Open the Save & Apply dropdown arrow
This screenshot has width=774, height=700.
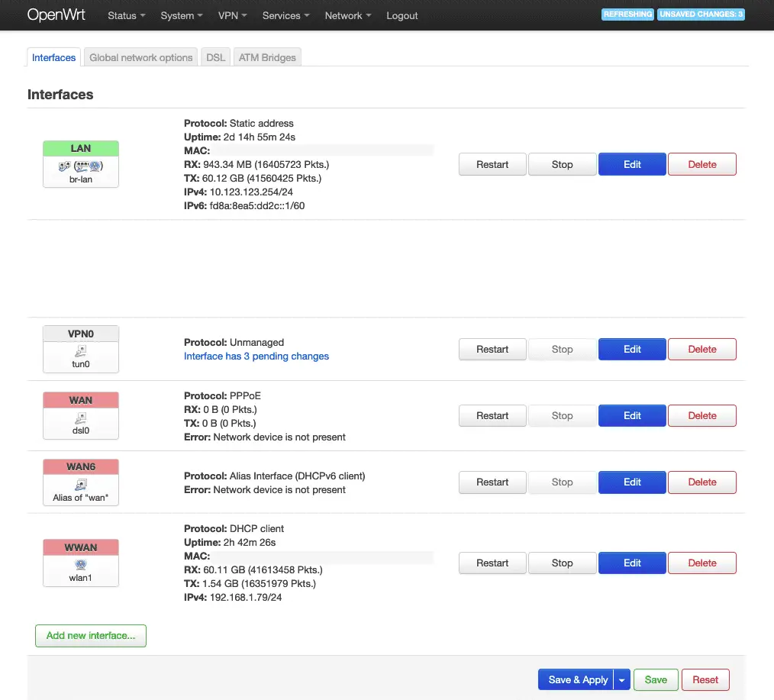622,679
